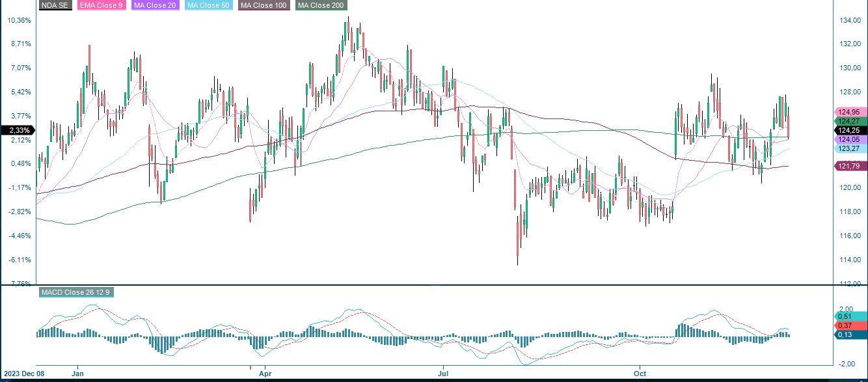This screenshot has height=382, width=868.
Task: Click the NDA SE symbol label
Action: pos(56,5)
